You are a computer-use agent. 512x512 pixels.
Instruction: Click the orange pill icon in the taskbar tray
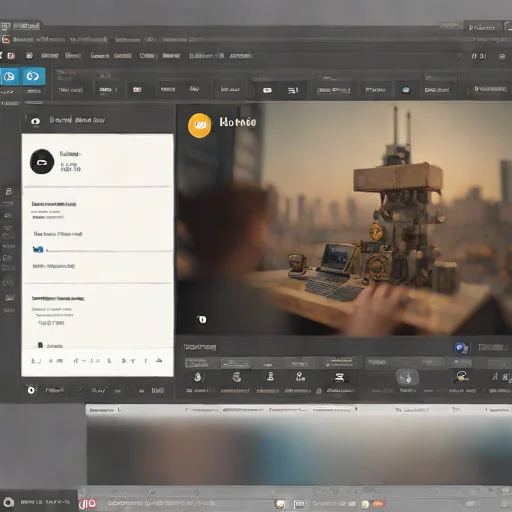coord(378,504)
